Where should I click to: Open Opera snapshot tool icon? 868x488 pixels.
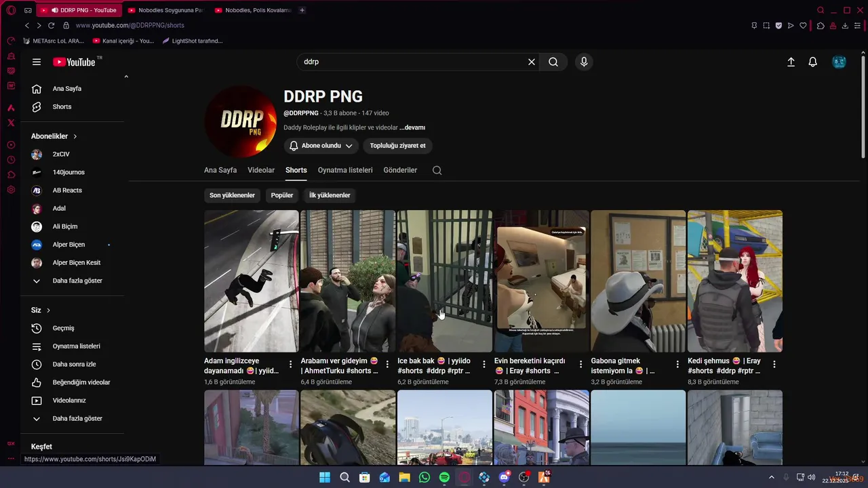click(x=766, y=25)
